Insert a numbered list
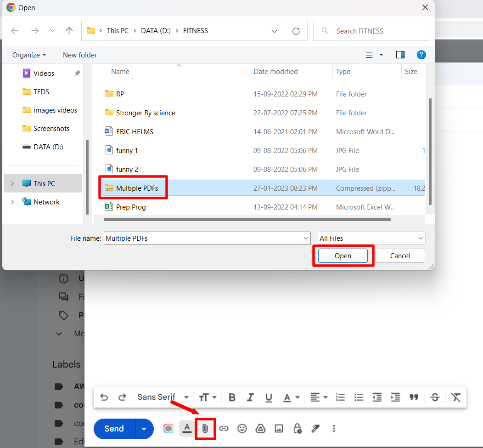The image size is (483, 448). point(340,397)
